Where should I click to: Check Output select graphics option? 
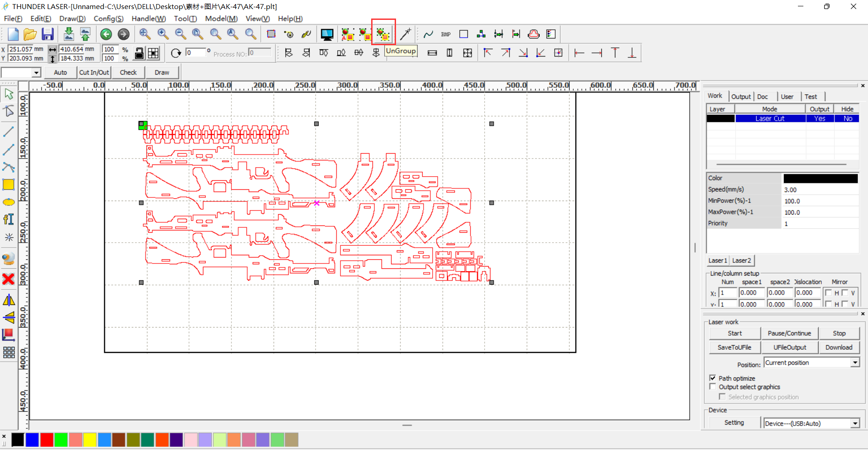click(x=713, y=387)
